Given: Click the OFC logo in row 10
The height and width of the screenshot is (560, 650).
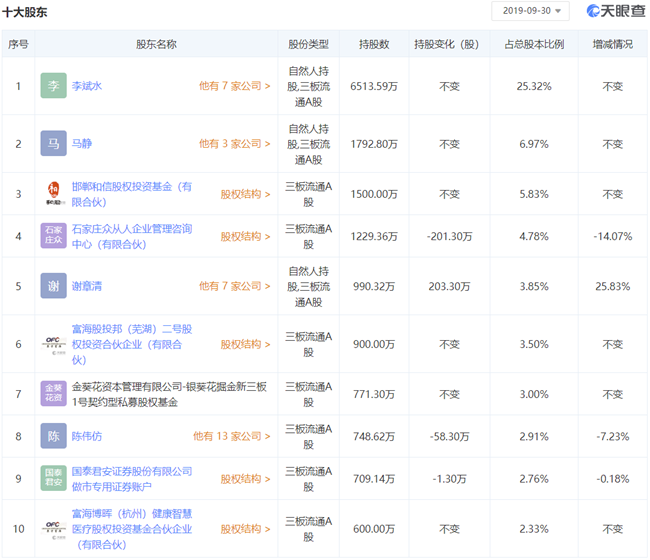Looking at the screenshot, I should (x=53, y=529).
